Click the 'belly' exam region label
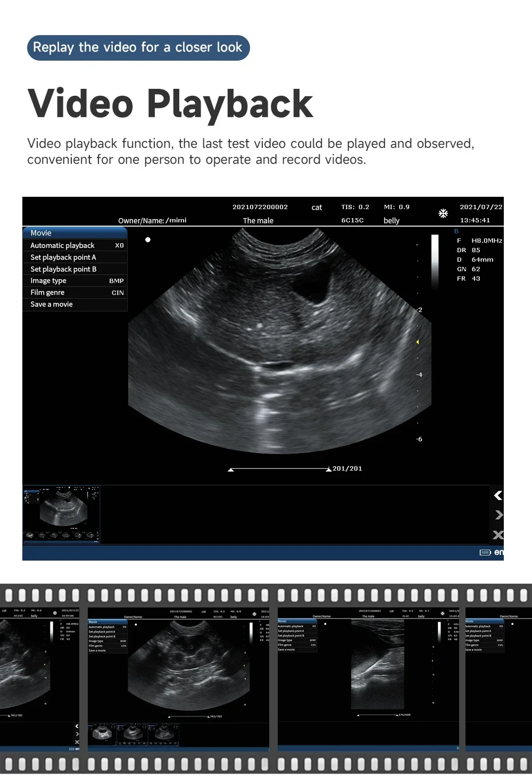Viewport: 532px width, 776px height. click(392, 221)
